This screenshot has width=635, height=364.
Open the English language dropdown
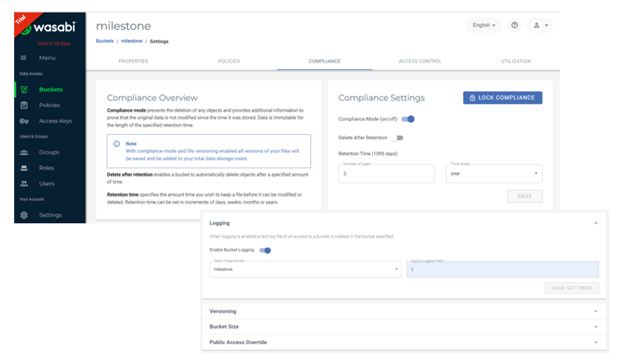(485, 26)
